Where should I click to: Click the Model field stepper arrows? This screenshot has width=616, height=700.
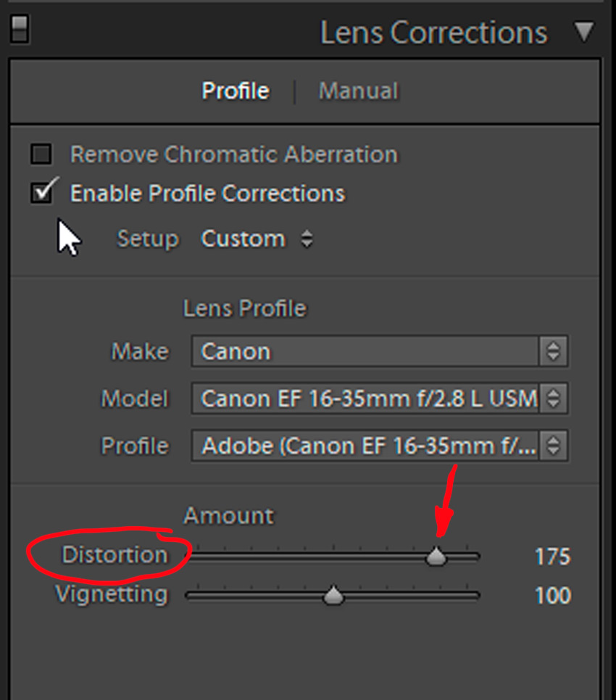click(x=553, y=399)
